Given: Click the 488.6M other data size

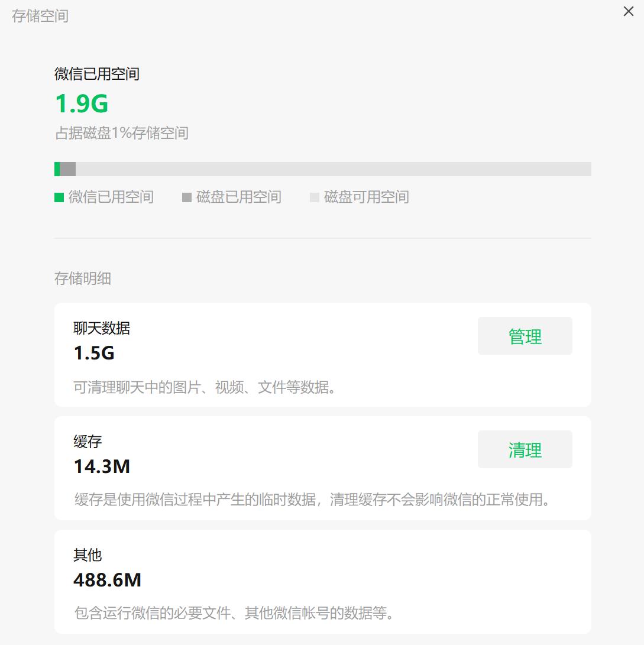Looking at the screenshot, I should pos(108,581).
